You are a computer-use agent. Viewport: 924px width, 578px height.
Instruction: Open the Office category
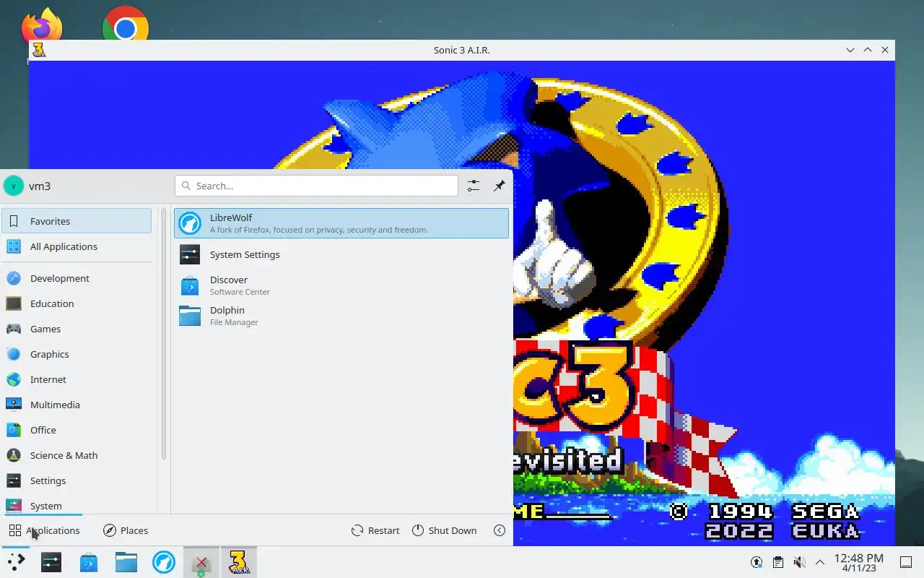[77, 430]
